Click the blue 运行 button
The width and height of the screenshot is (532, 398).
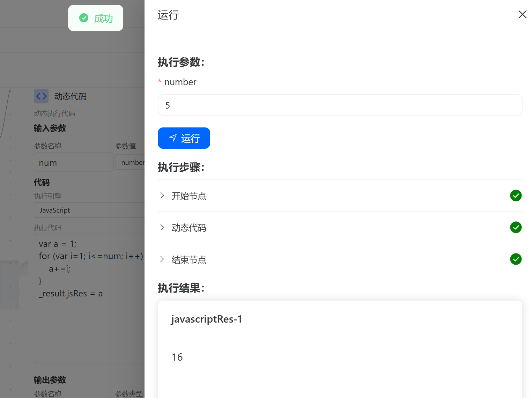184,138
